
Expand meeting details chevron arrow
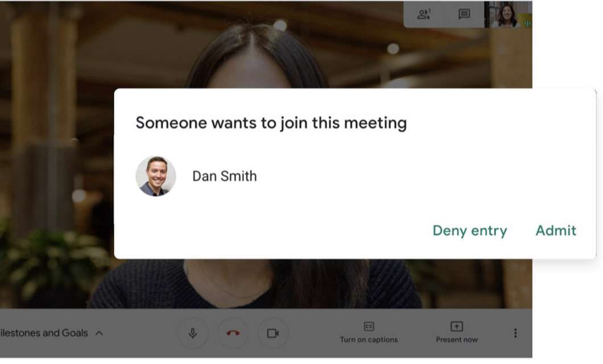(99, 333)
